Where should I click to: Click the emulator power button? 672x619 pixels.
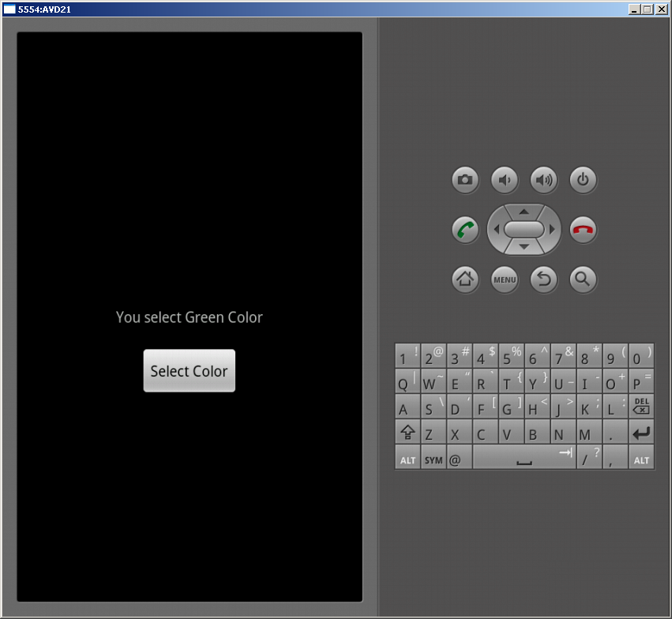pyautogui.click(x=583, y=180)
